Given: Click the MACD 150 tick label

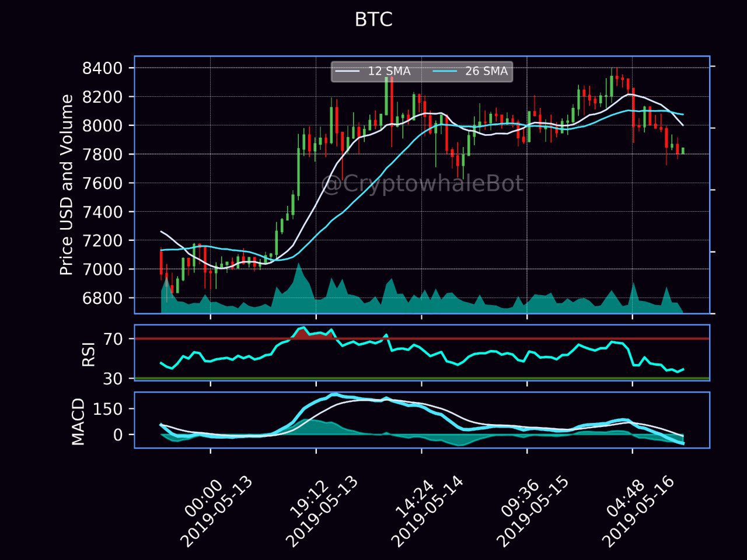Looking at the screenshot, I should [107, 409].
